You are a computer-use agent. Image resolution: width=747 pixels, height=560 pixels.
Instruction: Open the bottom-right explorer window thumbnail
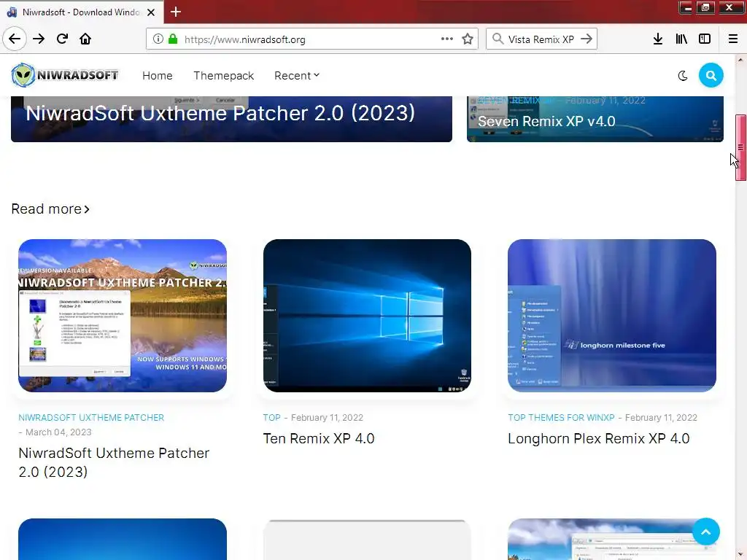pyautogui.click(x=612, y=539)
